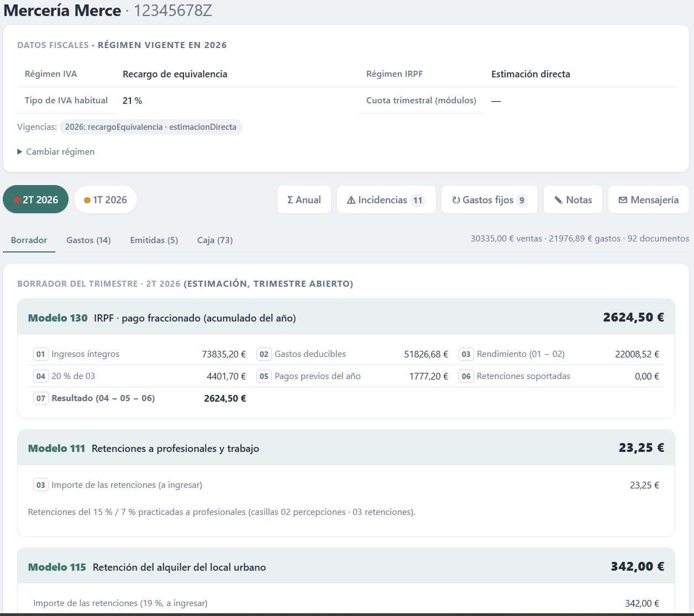The width and height of the screenshot is (694, 616).
Task: Click the Modelo 115 header title
Action: (57, 567)
